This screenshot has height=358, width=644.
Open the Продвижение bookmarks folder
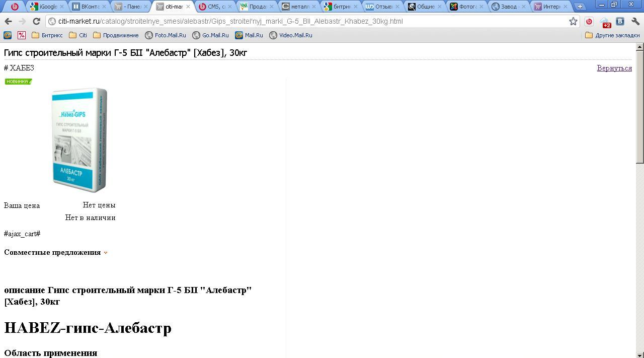click(116, 35)
